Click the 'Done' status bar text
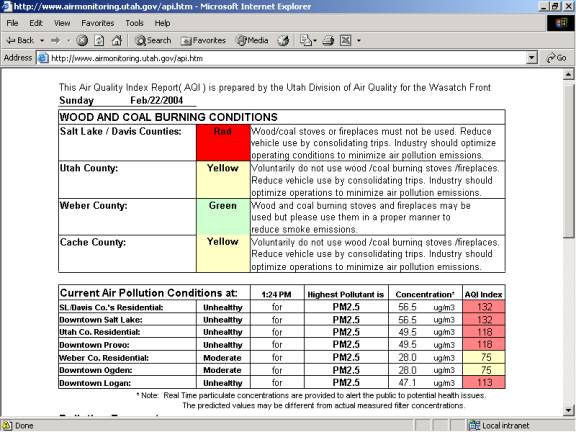Viewport: 576px width, 432px height. [24, 426]
